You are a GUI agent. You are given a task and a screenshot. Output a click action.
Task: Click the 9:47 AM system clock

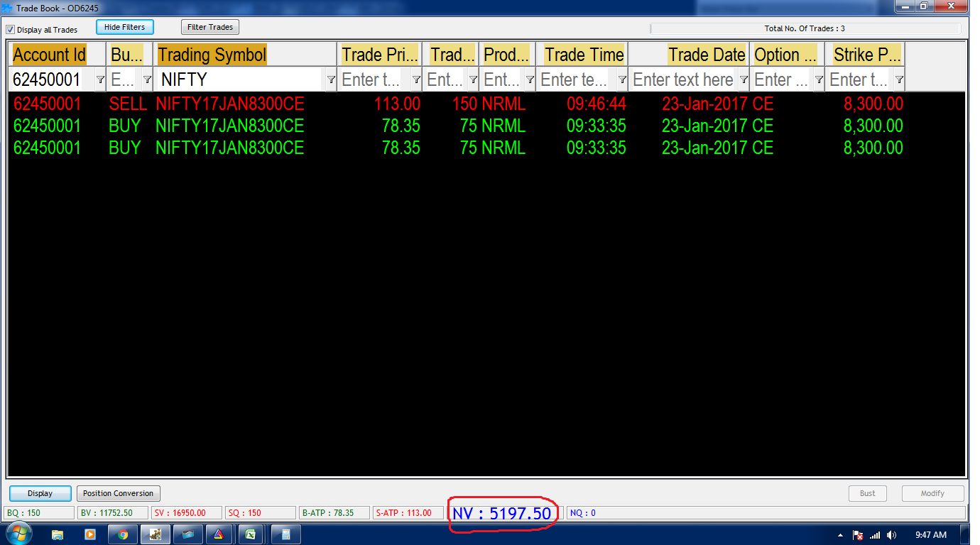pos(931,535)
